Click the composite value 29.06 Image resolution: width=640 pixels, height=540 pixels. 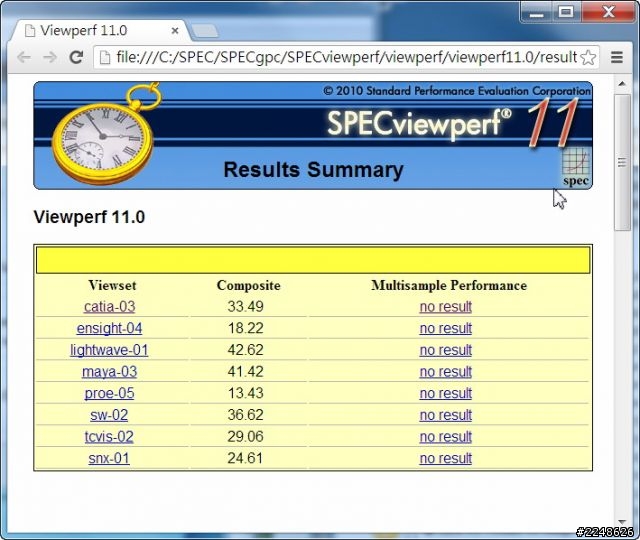(x=245, y=437)
